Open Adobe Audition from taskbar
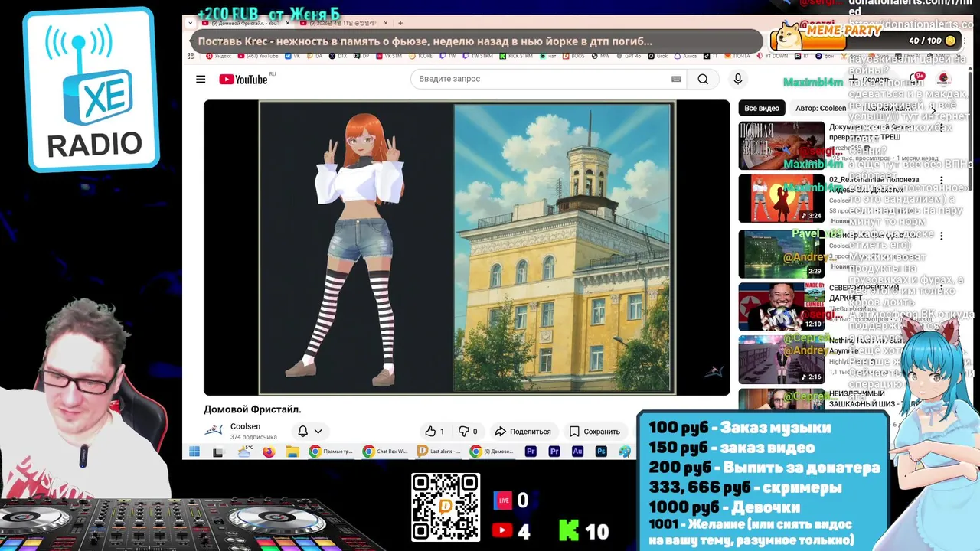The image size is (980, 551). tap(578, 452)
